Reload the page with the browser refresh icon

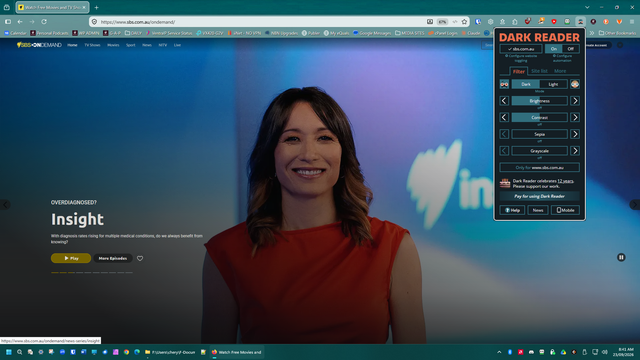click(x=44, y=22)
